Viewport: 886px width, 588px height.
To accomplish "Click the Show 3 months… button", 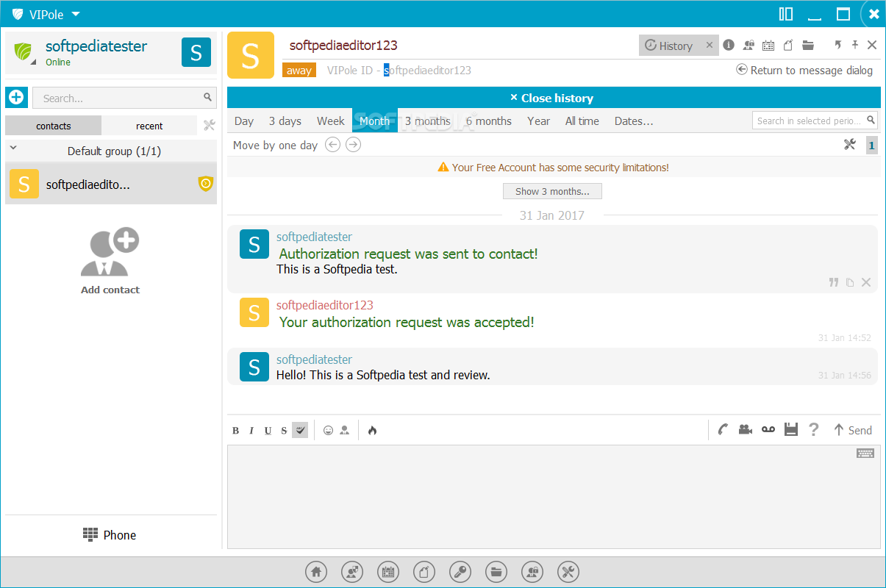I will click(552, 191).
